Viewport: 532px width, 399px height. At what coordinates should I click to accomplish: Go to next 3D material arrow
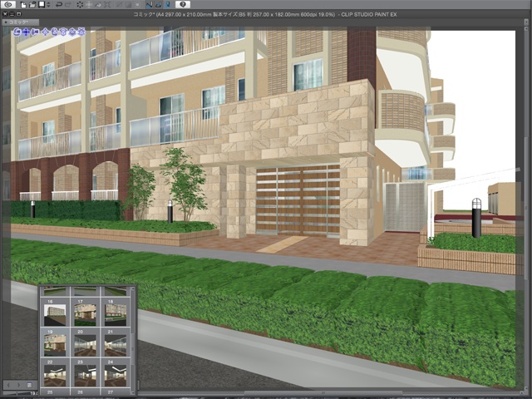point(18,385)
